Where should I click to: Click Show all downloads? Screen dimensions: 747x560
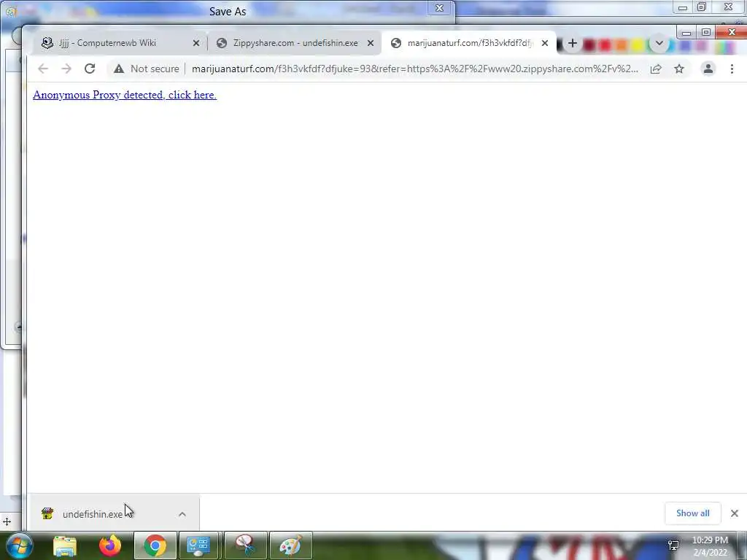693,513
